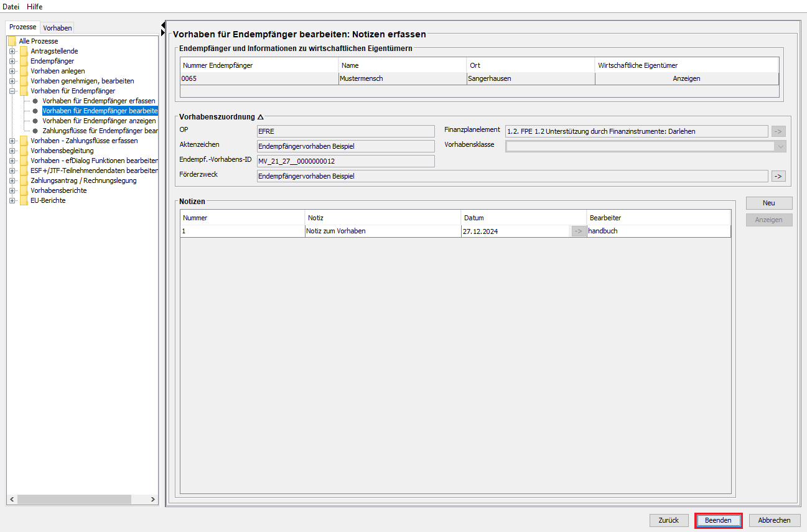Select Zahlungsantrag / Rechnungslegung tree label

coord(83,180)
